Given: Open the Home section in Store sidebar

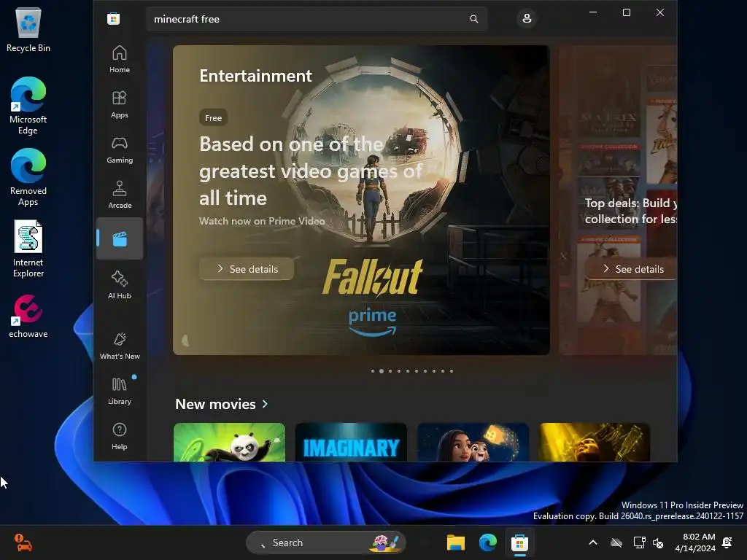Looking at the screenshot, I should click(119, 60).
